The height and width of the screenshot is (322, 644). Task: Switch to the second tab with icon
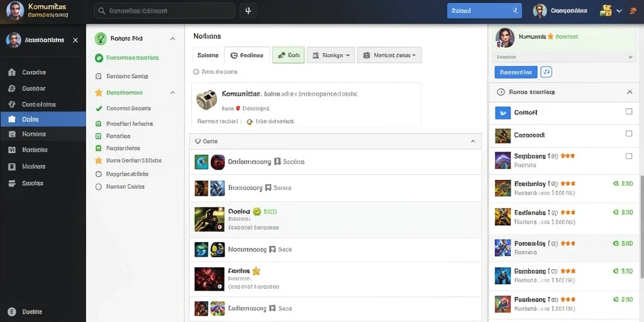[x=247, y=55]
